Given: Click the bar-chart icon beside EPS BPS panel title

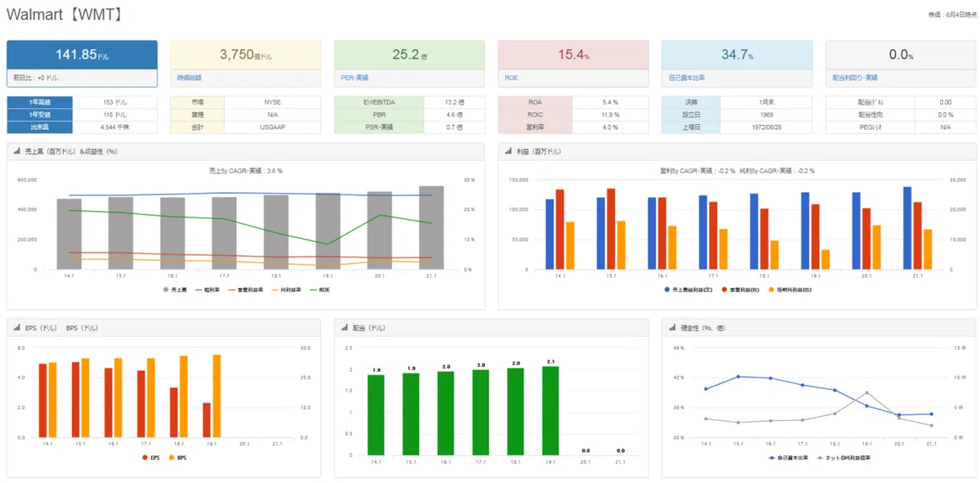Looking at the screenshot, I should (x=17, y=327).
